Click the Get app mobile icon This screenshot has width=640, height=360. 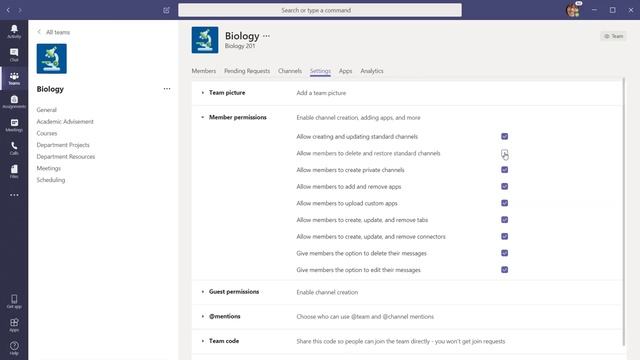(14, 301)
